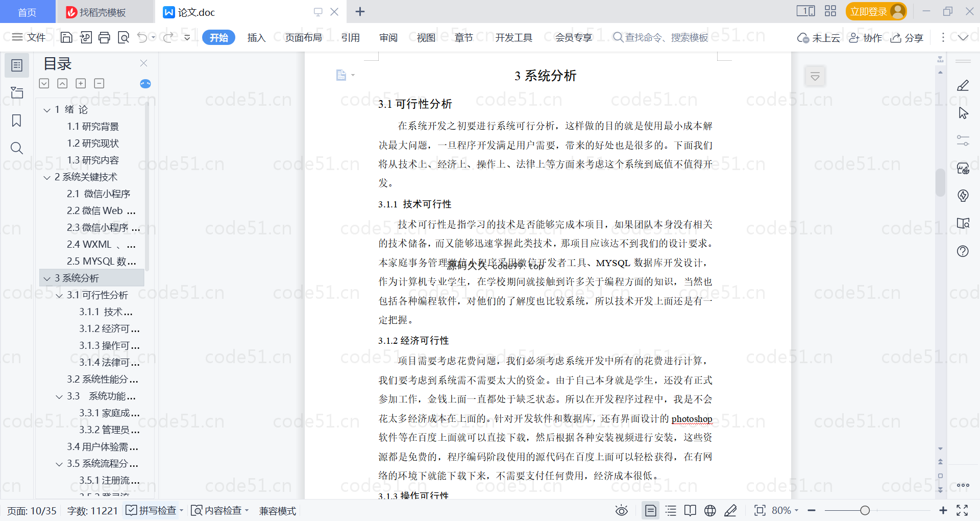Switch to the 首页 home tab
The width and height of the screenshot is (980, 521).
pos(27,12)
